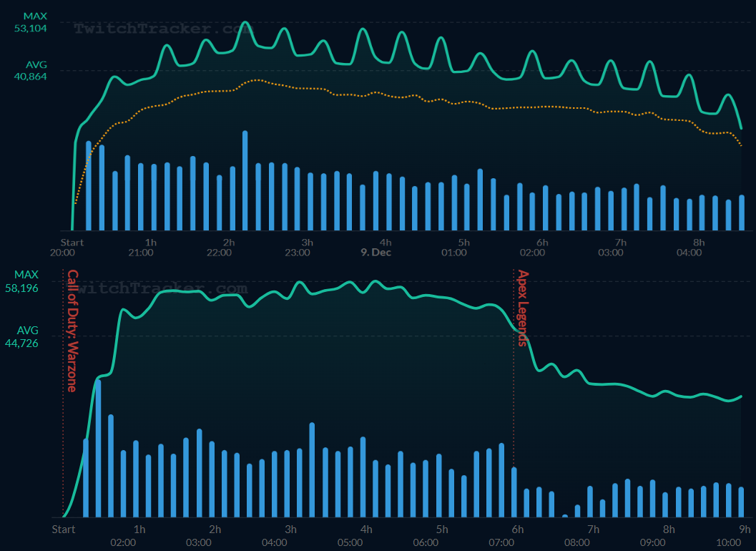This screenshot has height=551, width=756.
Task: Click the AVG 44,726 label on bottom chart
Action: (x=22, y=337)
